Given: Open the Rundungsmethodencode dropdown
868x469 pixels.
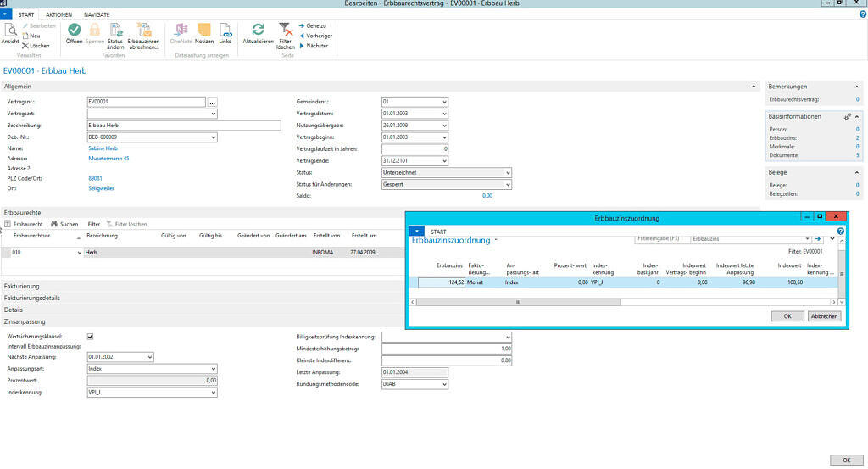Looking at the screenshot, I should pos(443,384).
